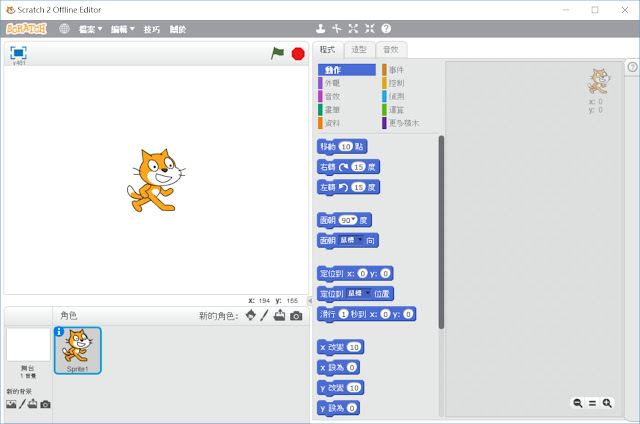
Task: Switch to the 程式 scripts tab
Action: (x=328, y=49)
